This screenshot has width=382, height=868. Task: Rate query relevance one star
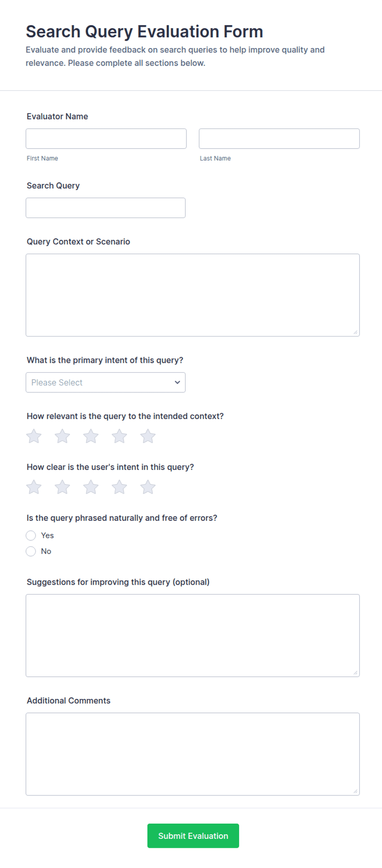[x=34, y=436]
